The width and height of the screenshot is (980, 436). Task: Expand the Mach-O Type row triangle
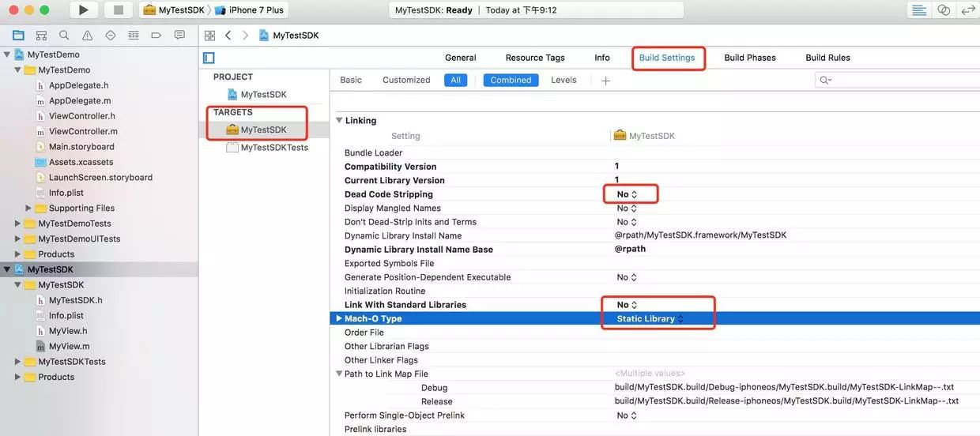tap(339, 318)
